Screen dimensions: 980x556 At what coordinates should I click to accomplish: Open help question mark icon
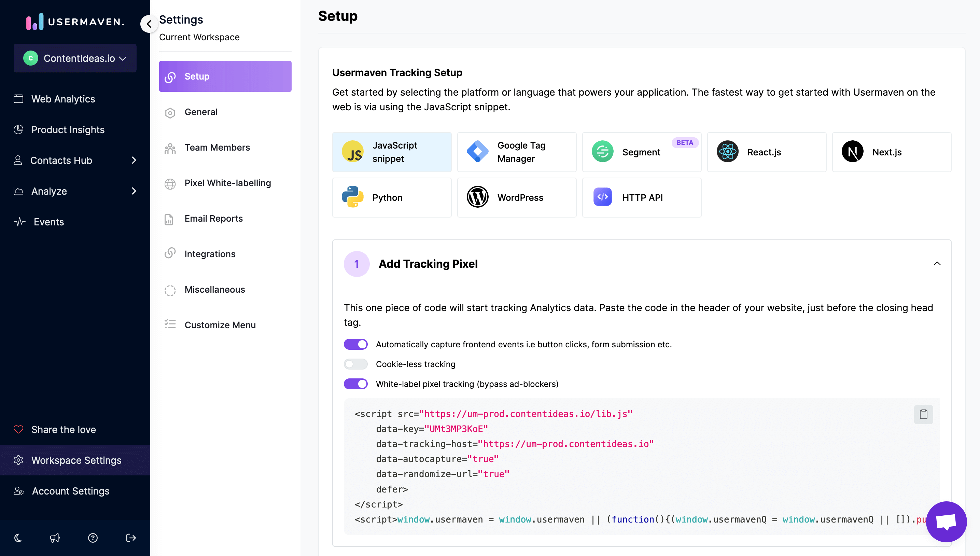tap(93, 538)
